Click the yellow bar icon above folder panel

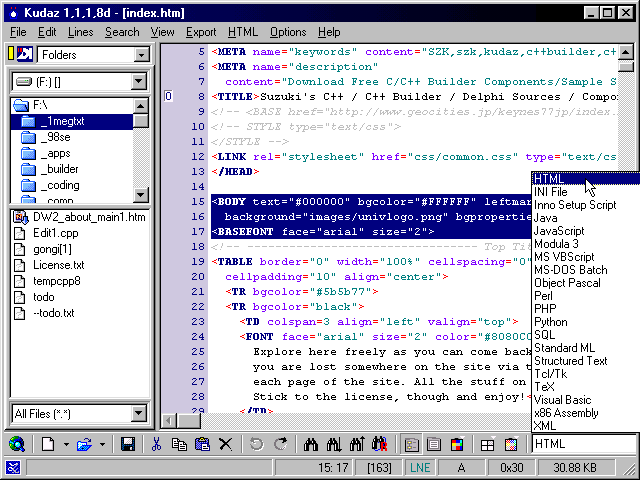click(x=11, y=53)
